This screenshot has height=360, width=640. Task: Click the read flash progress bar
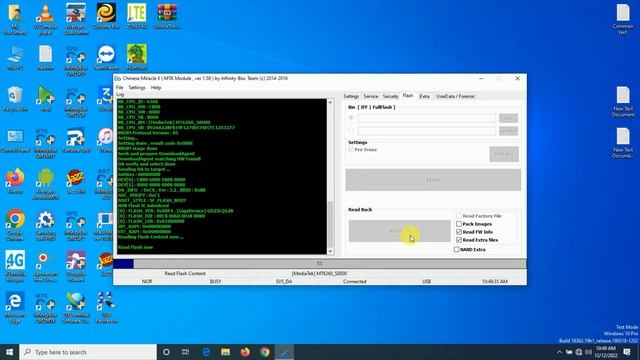click(320, 264)
